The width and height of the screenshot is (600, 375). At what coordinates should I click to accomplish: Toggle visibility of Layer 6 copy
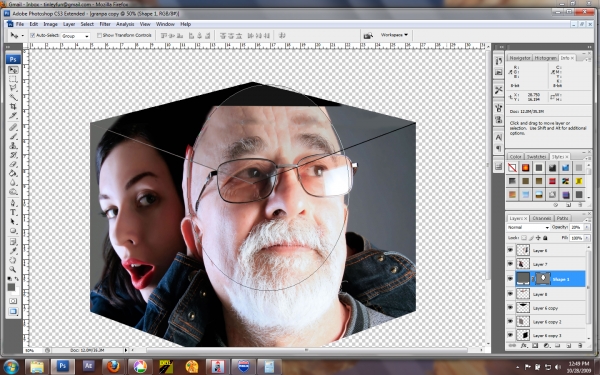510,307
